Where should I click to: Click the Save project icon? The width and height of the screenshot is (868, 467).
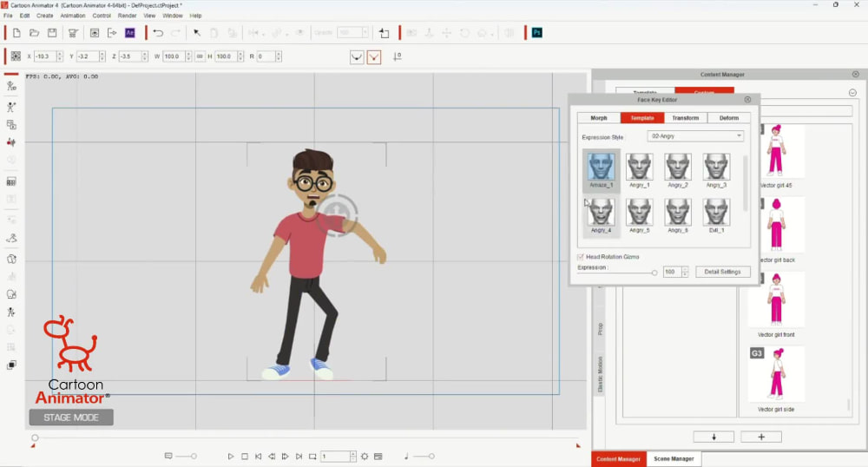pyautogui.click(x=52, y=33)
